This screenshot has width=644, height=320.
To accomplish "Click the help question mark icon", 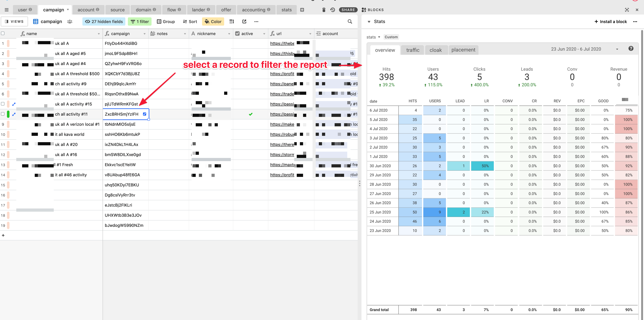I will [631, 48].
